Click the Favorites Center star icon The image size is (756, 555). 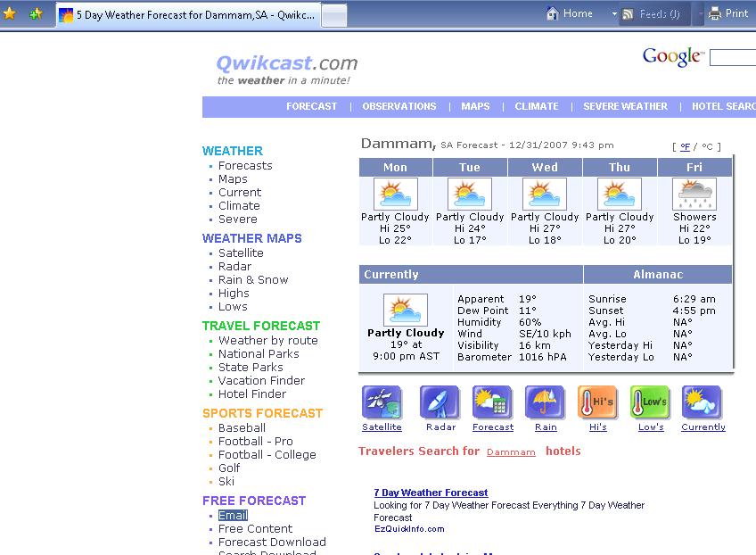10,14
